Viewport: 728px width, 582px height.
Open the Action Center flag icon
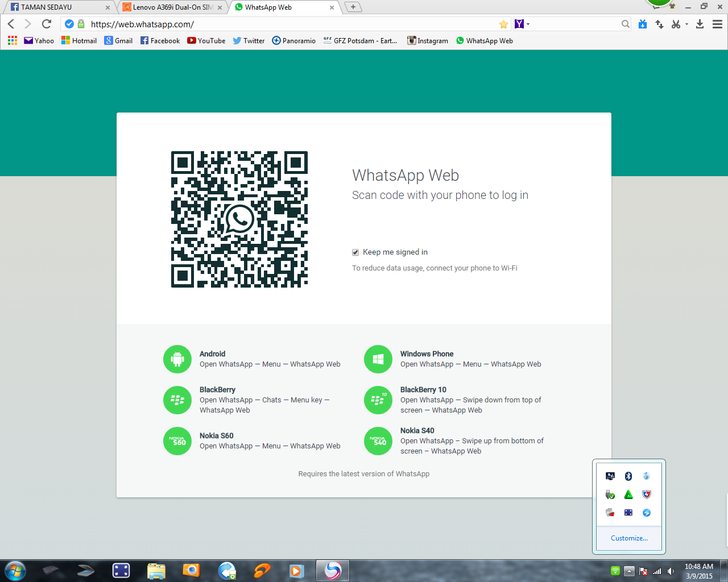(x=643, y=571)
